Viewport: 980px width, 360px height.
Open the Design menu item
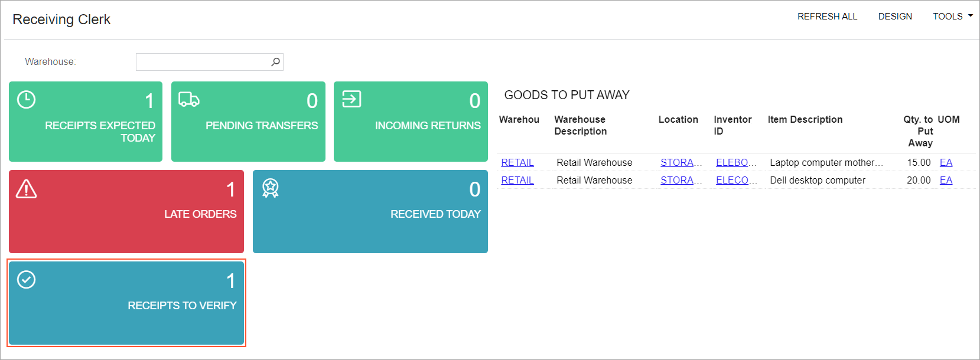895,17
